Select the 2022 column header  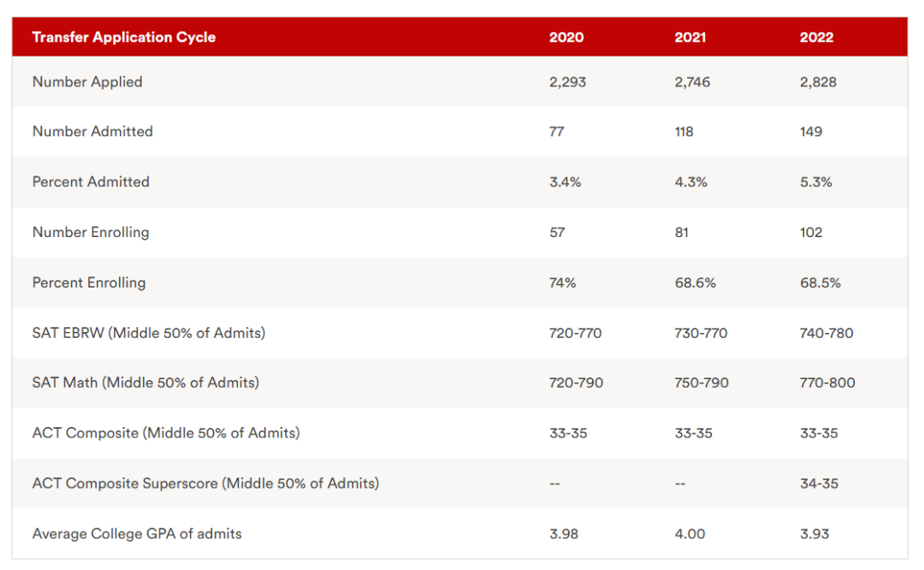pos(816,37)
